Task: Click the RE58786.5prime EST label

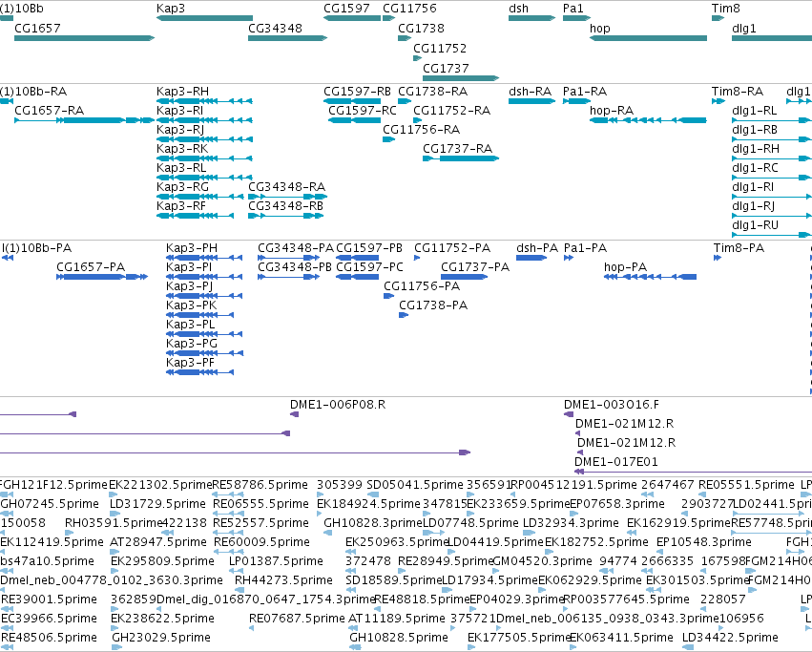Action: (x=260, y=485)
